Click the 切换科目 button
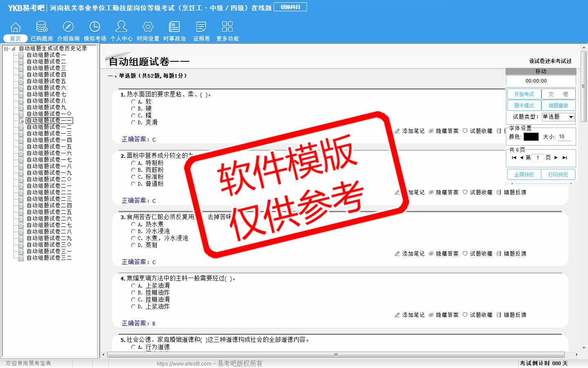The image size is (588, 368). click(x=290, y=7)
